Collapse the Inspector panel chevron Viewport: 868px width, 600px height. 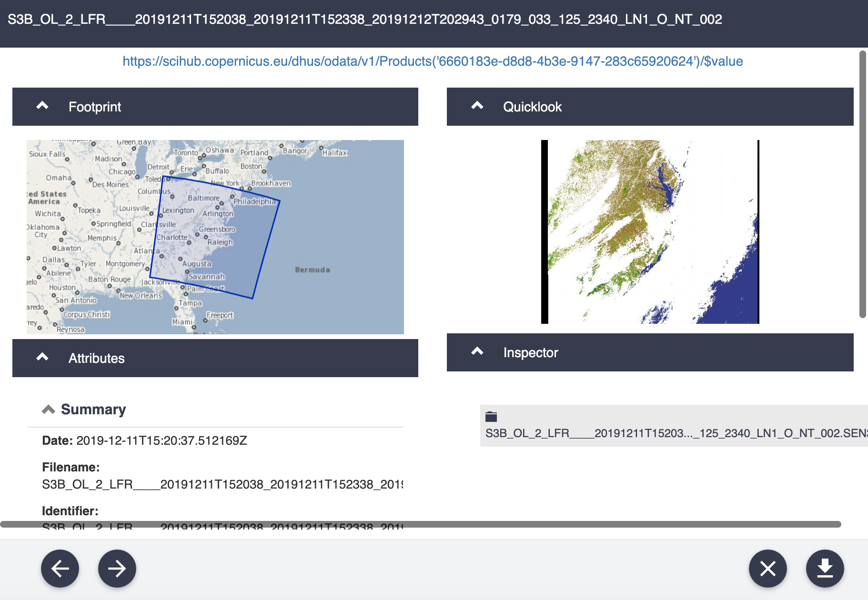click(477, 352)
